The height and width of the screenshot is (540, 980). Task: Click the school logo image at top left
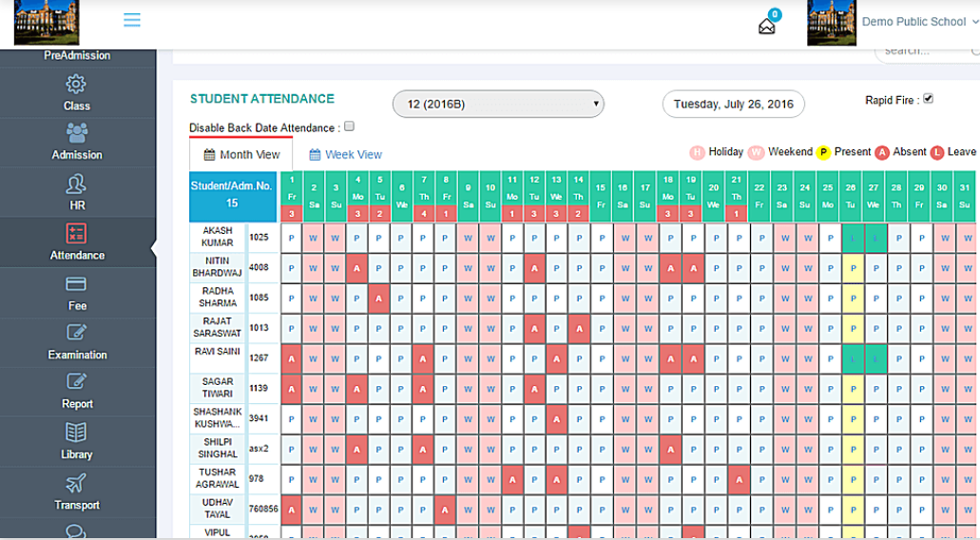(47, 22)
